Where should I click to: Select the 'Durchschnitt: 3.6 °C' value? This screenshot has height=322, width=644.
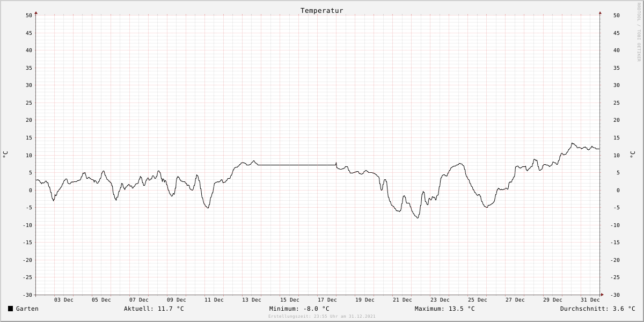(x=598, y=309)
